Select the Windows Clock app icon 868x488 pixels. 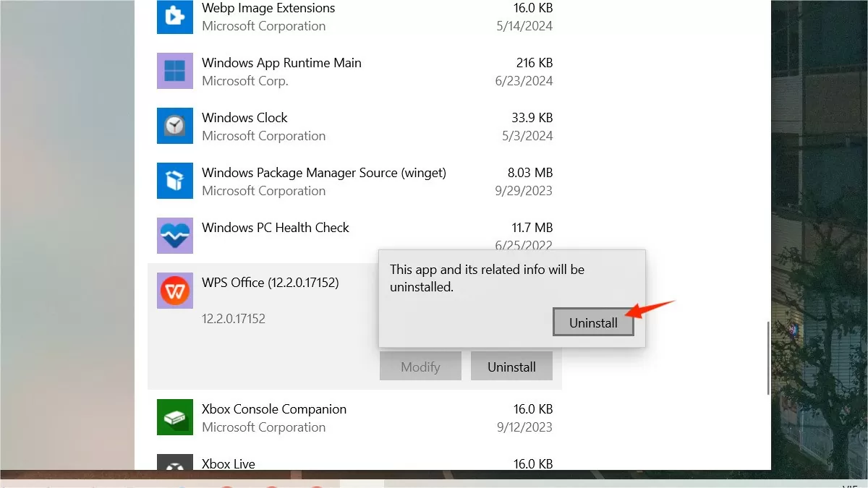tap(174, 126)
